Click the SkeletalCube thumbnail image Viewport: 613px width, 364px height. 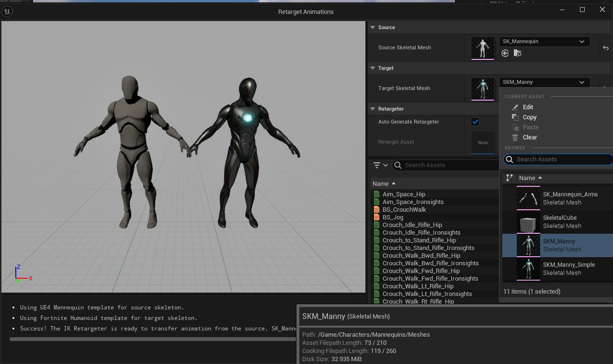(528, 222)
